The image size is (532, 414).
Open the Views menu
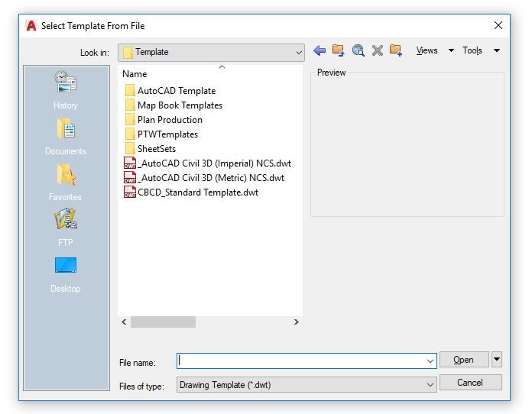[427, 50]
